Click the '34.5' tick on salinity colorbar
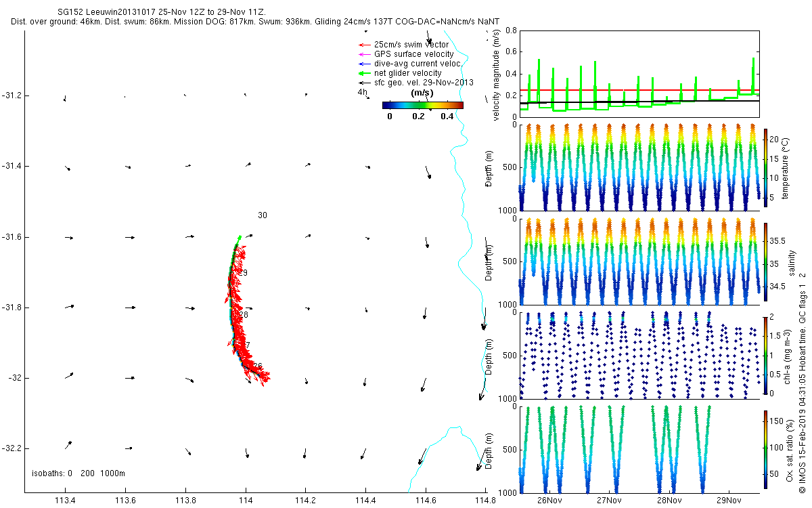 coord(777,287)
